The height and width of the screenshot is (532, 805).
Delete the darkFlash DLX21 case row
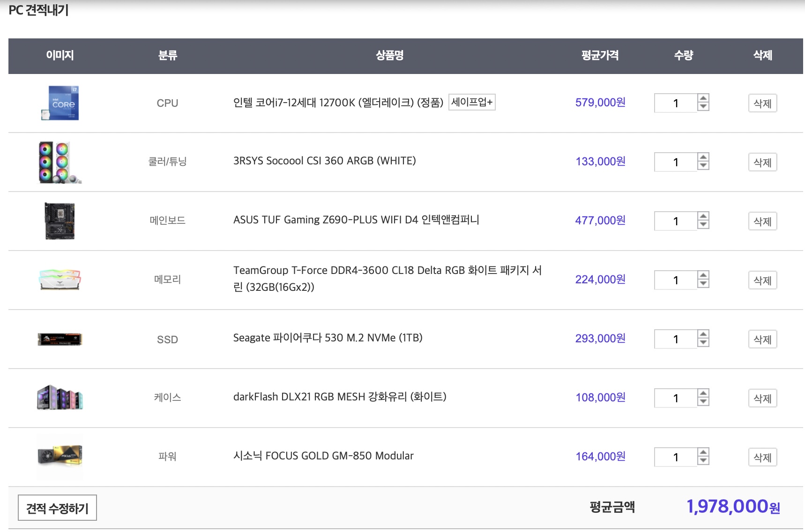(x=762, y=399)
